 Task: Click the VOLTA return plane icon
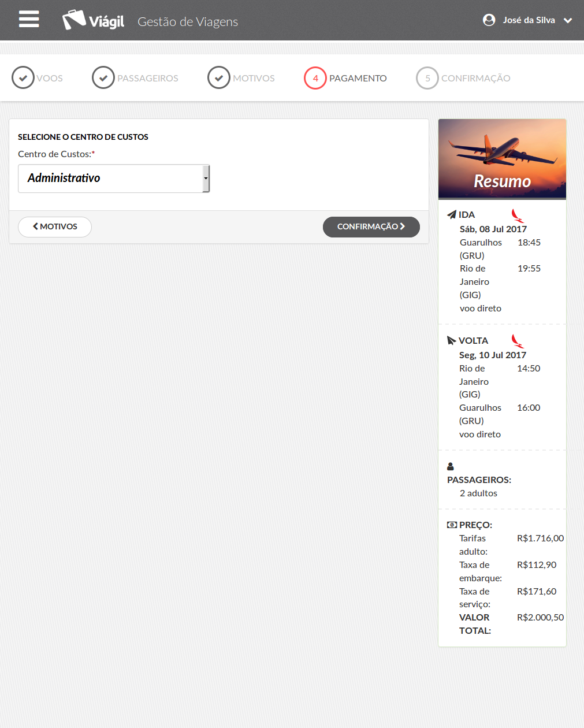point(452,340)
